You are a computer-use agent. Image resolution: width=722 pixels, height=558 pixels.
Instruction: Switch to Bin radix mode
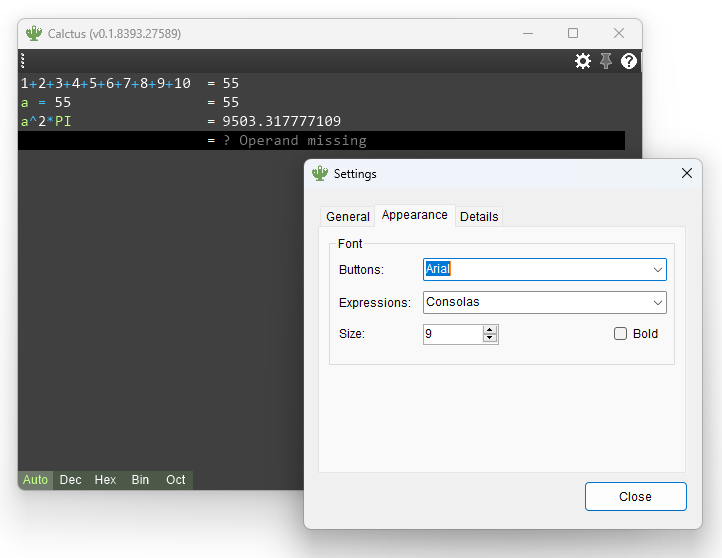(x=140, y=480)
